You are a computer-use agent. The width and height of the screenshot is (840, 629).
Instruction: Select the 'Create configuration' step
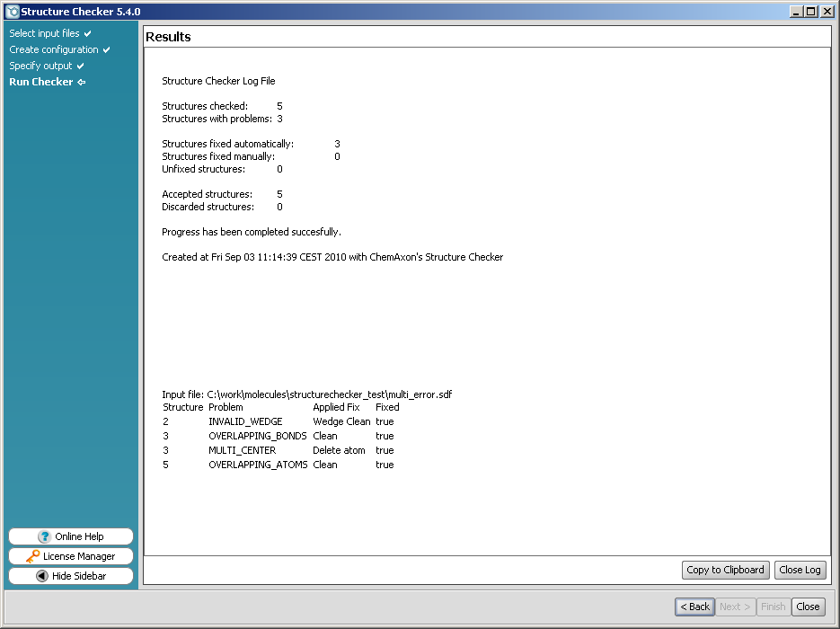54,49
